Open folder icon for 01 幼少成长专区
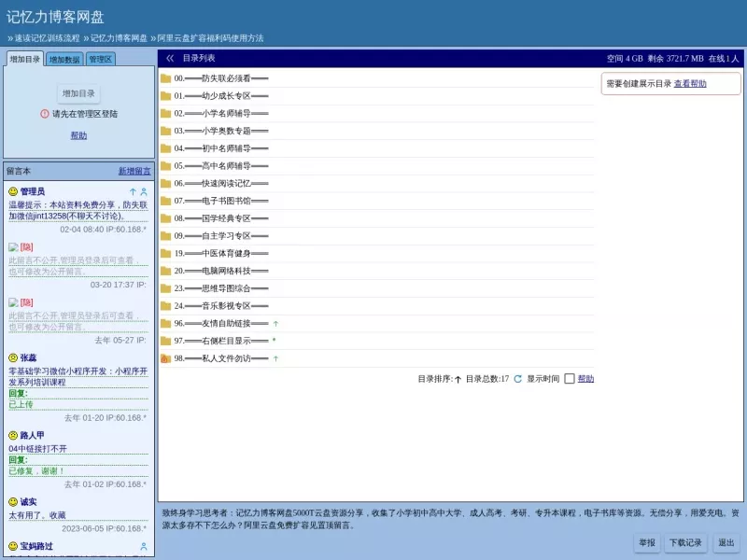Screen dimensions: 747x560 point(166,96)
